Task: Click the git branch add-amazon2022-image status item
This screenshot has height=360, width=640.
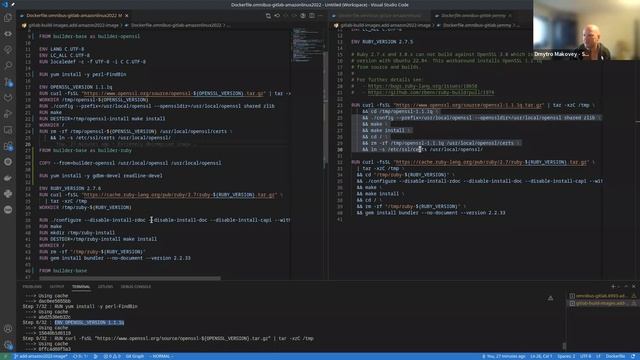Action: [x=41, y=356]
